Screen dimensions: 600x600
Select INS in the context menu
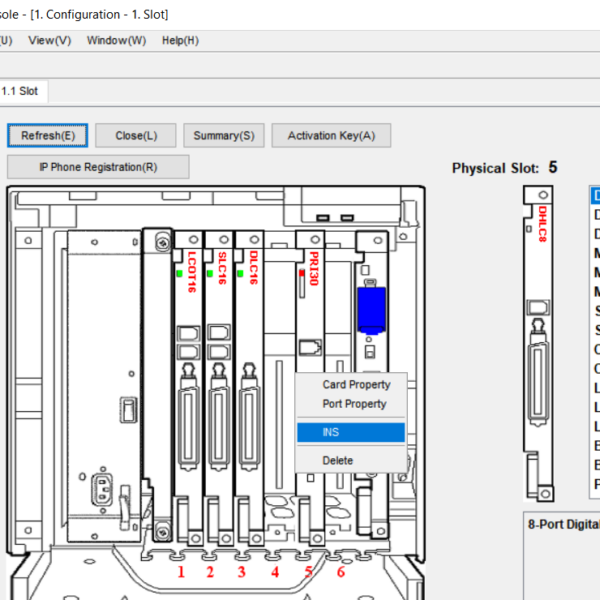tap(351, 432)
